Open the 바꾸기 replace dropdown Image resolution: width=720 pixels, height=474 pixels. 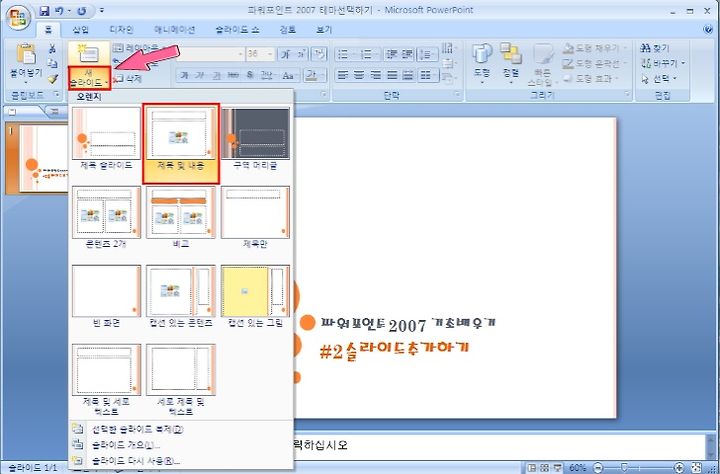coord(664,63)
